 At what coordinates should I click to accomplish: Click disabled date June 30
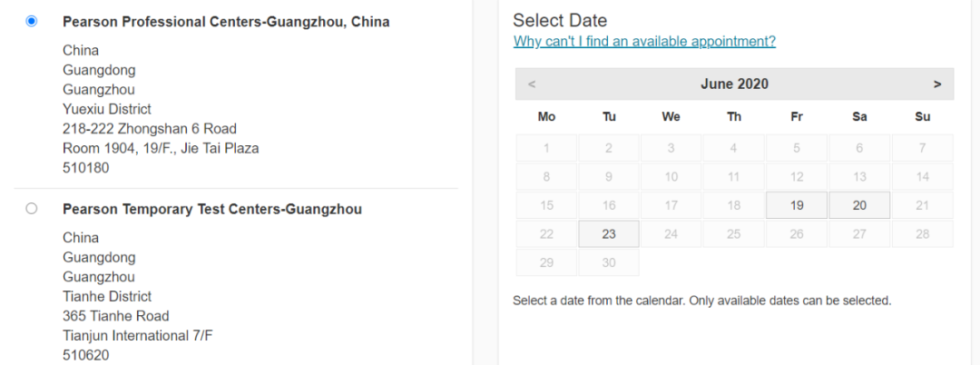point(609,262)
